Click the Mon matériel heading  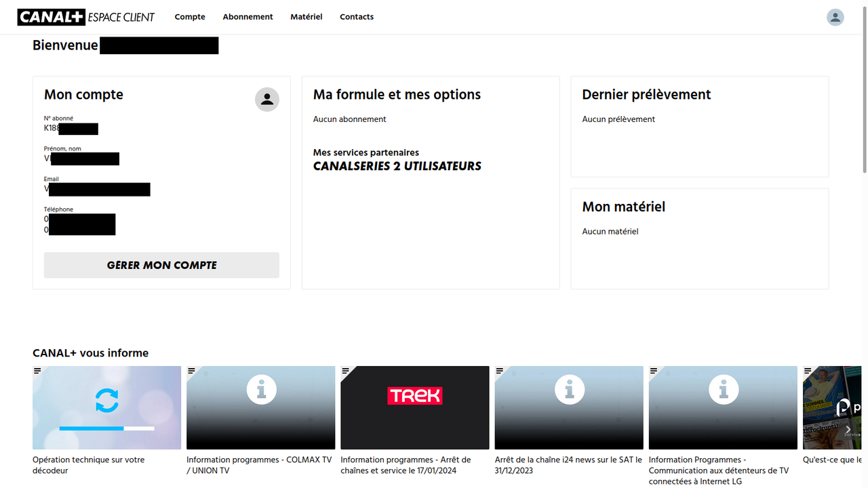624,207
